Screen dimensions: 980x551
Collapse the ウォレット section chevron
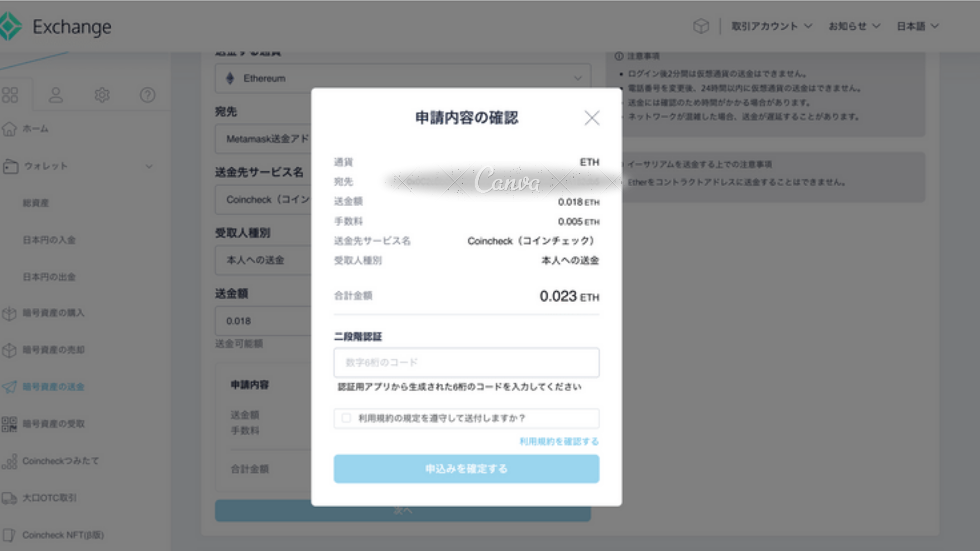click(149, 166)
